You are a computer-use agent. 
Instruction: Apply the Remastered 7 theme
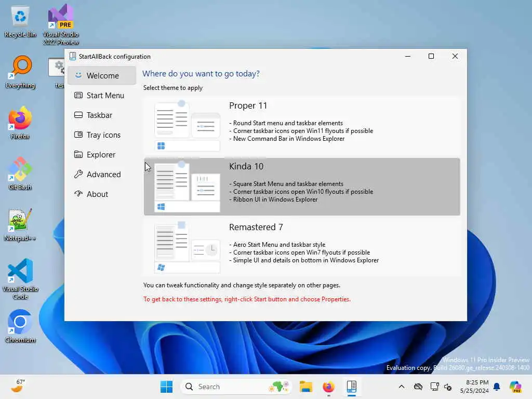(302, 247)
